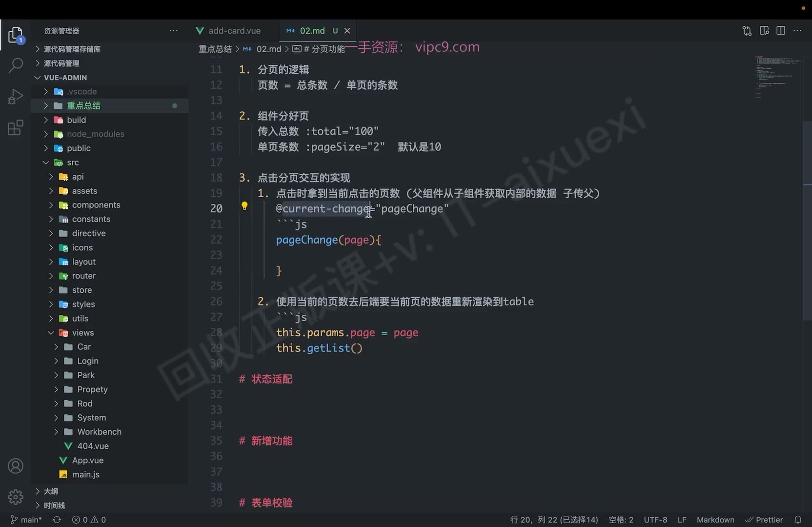Click the Explorer panel more actions ellipsis
Screen dimensions: 812x527
pyautogui.click(x=173, y=31)
